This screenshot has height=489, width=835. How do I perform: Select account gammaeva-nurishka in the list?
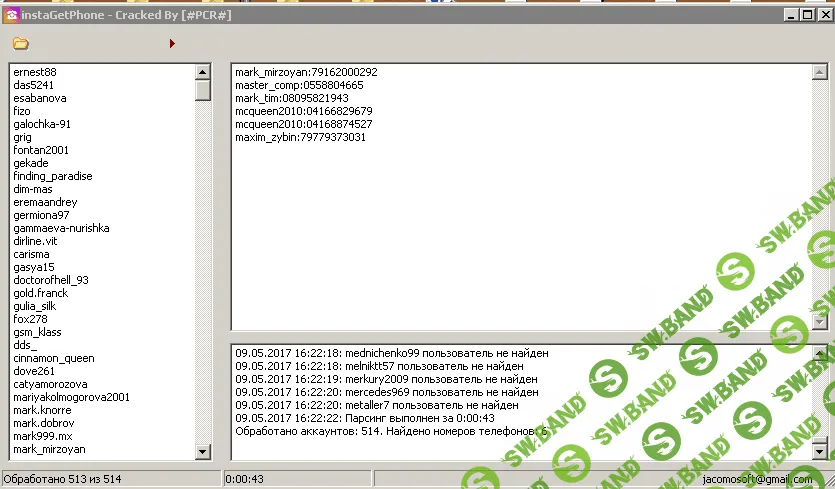pos(61,228)
